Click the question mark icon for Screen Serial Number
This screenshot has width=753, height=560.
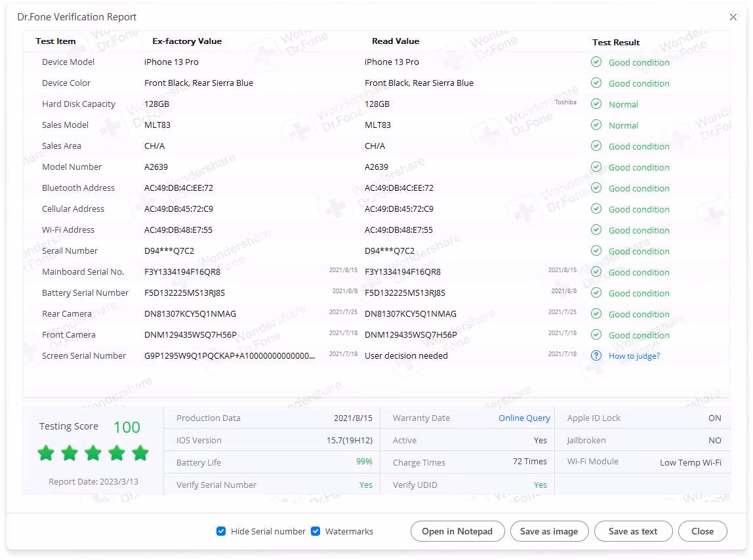click(x=596, y=355)
